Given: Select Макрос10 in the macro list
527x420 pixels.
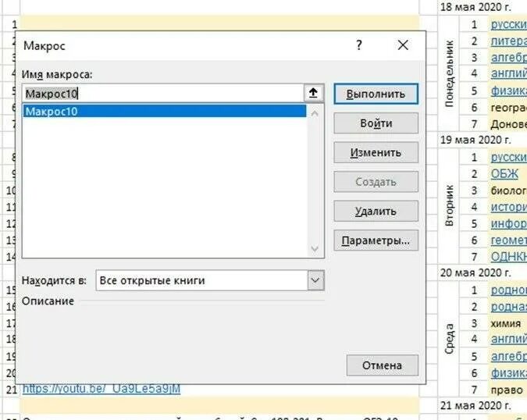Looking at the screenshot, I should coord(165,112).
